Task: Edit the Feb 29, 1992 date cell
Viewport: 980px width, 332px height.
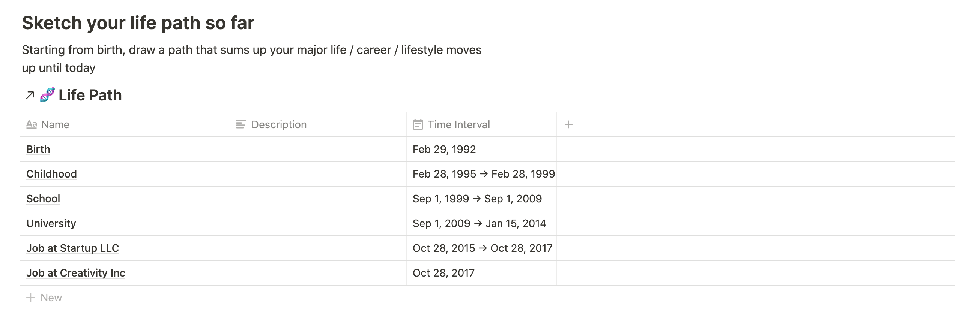Action: 481,149
